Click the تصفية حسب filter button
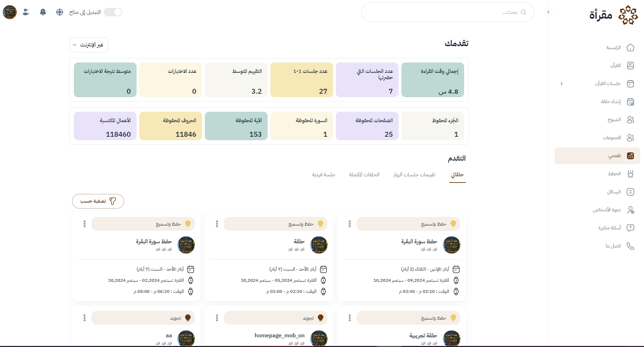Viewport: 644px width, 347px height. [98, 201]
